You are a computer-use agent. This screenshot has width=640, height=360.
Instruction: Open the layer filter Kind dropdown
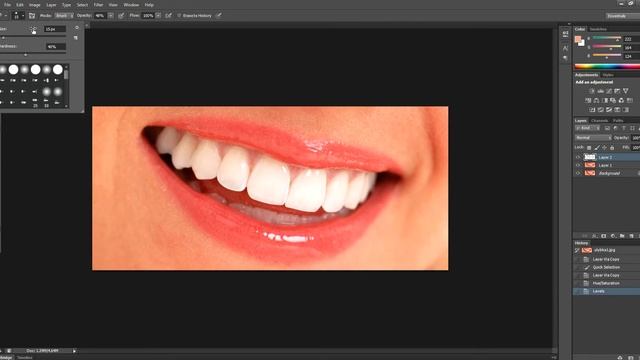click(588, 128)
